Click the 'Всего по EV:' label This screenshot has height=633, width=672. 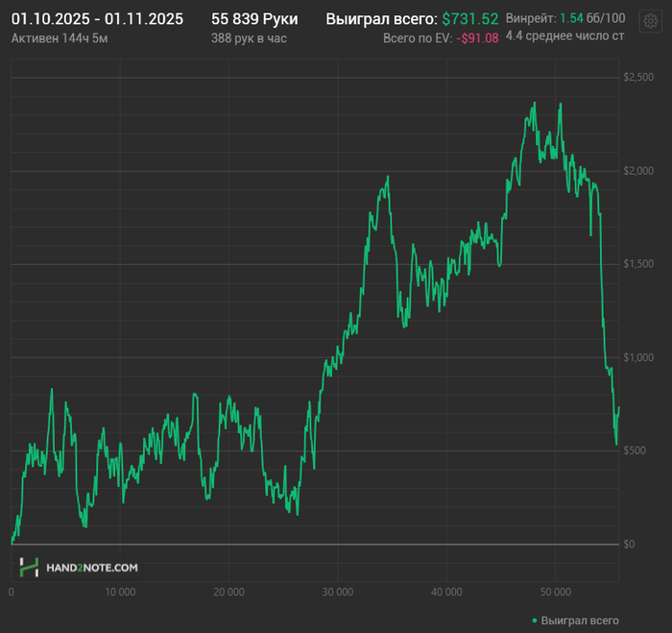pos(418,38)
